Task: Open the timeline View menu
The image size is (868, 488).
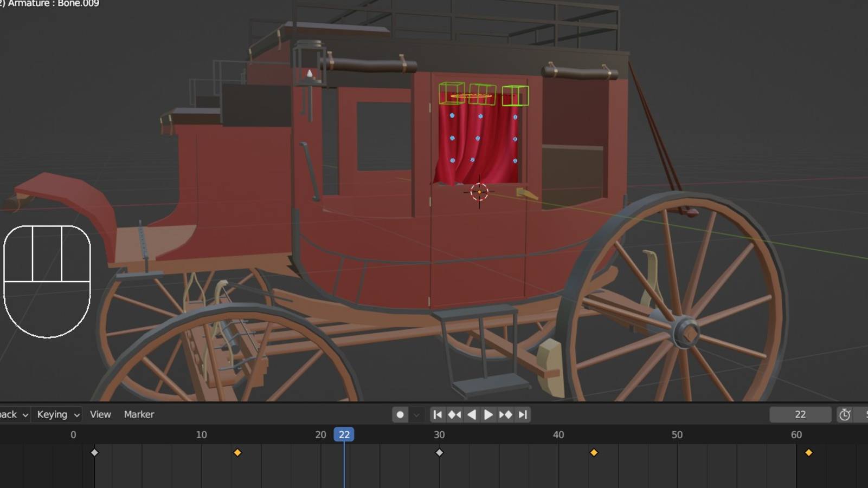Action: point(100,414)
